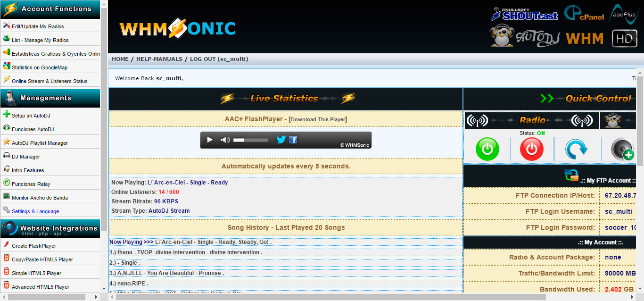This screenshot has width=644, height=301.
Task: Click the Now Playing L`Arc-en-Ciel song history row
Action: [286, 242]
